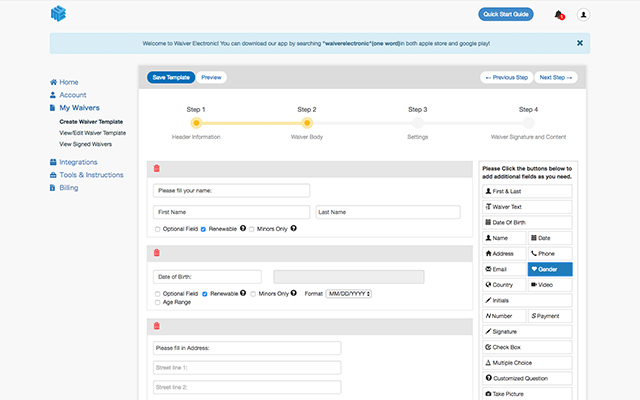
Task: Delete the Date of Birth block
Action: [x=156, y=253]
